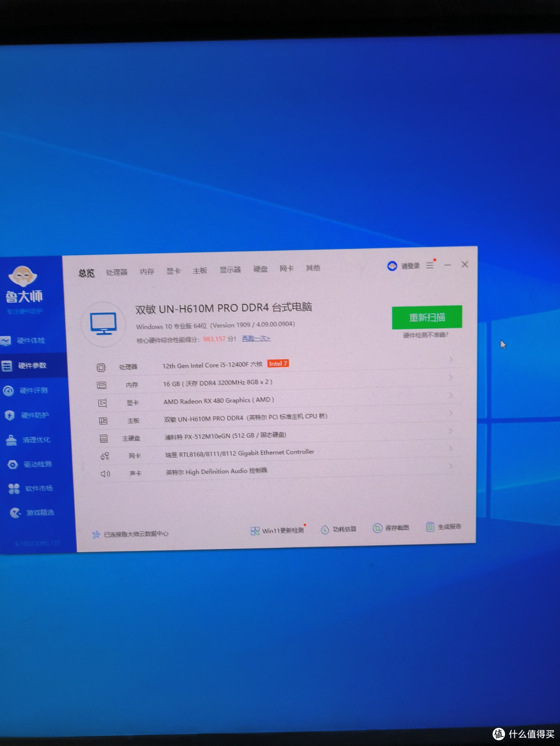The height and width of the screenshot is (746, 560).
Task: Expand the 主板 row chevron arrow
Action: pos(451,413)
